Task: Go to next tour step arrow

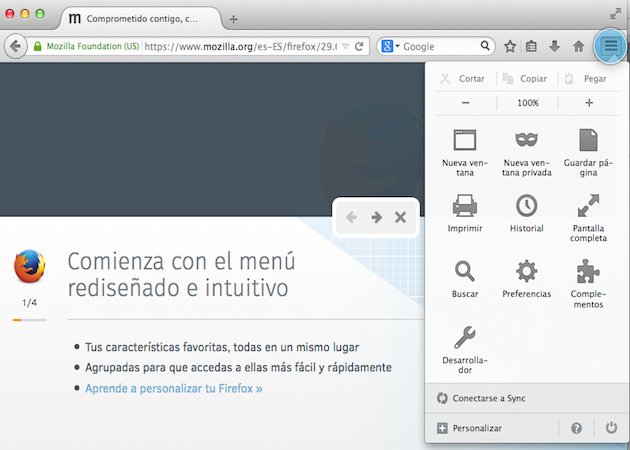Action: 376,217
